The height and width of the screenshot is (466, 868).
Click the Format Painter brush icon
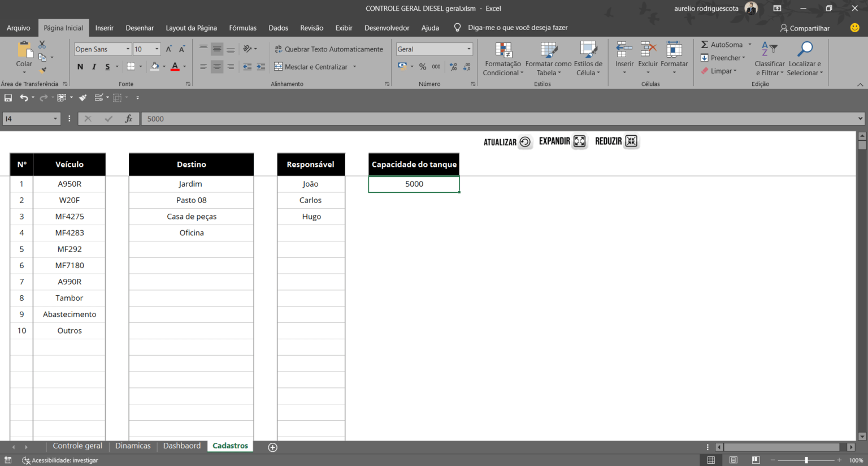point(42,71)
